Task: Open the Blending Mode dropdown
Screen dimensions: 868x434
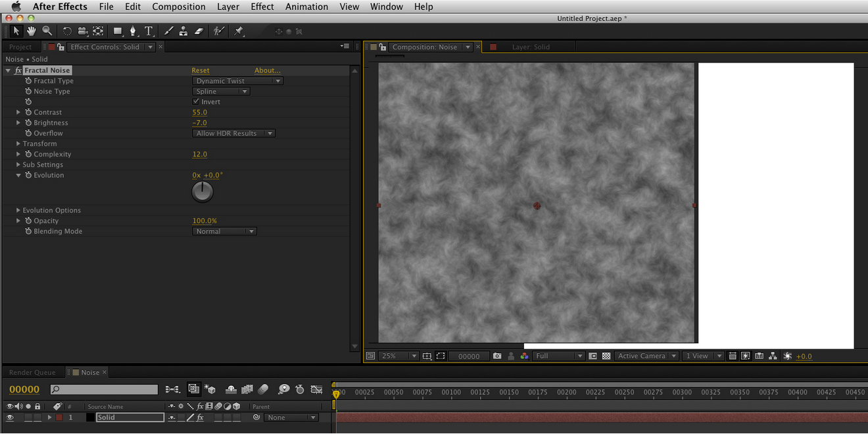Action: (x=224, y=231)
